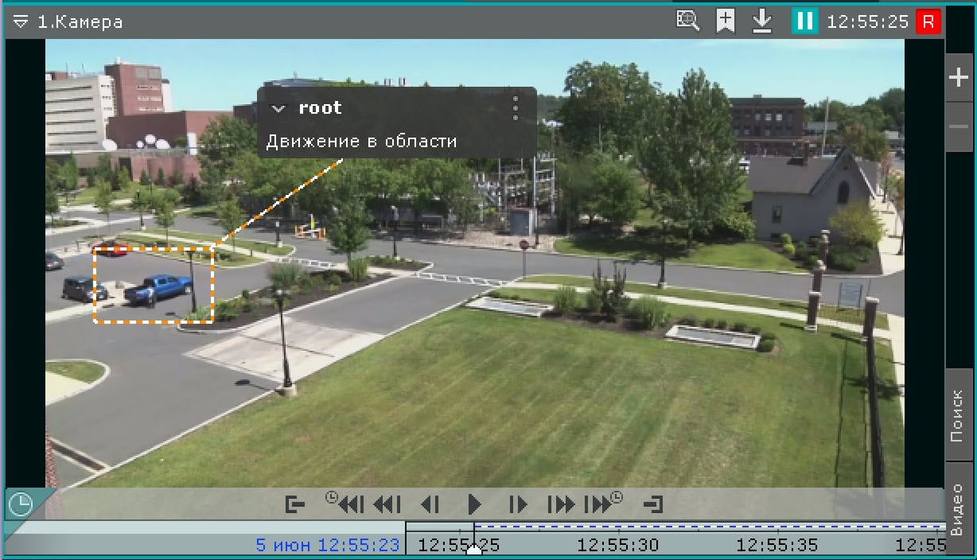Step one frame forward
The width and height of the screenshot is (977, 560).
pos(518,504)
